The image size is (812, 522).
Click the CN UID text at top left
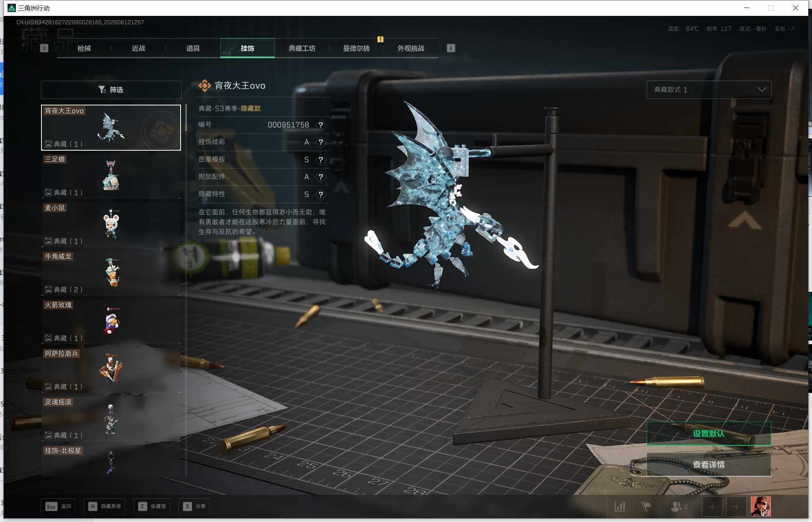[80, 22]
